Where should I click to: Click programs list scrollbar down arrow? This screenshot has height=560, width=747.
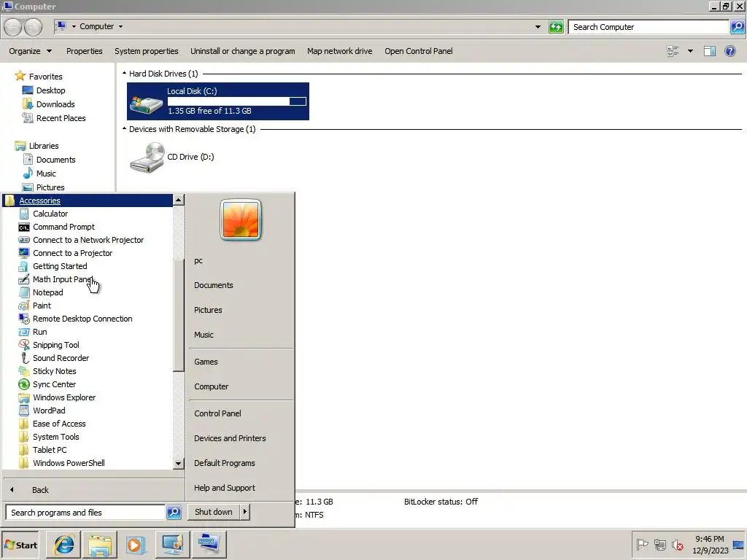[178, 463]
